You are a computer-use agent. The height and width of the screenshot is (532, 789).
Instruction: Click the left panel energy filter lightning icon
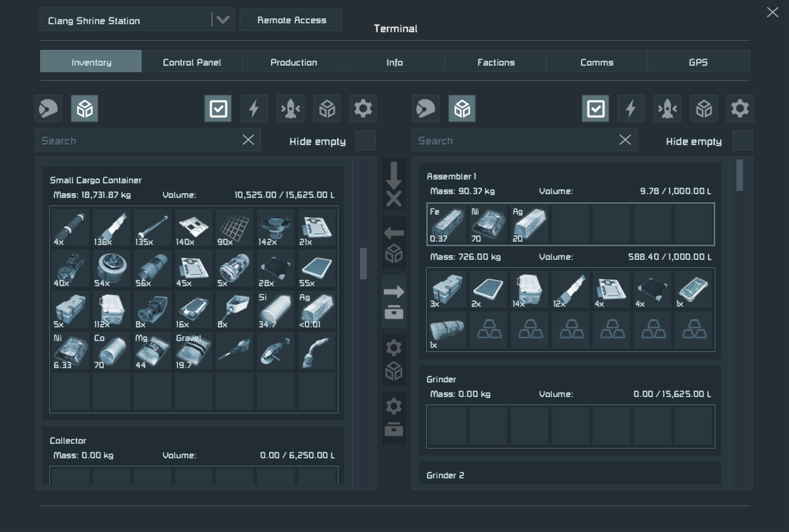254,108
